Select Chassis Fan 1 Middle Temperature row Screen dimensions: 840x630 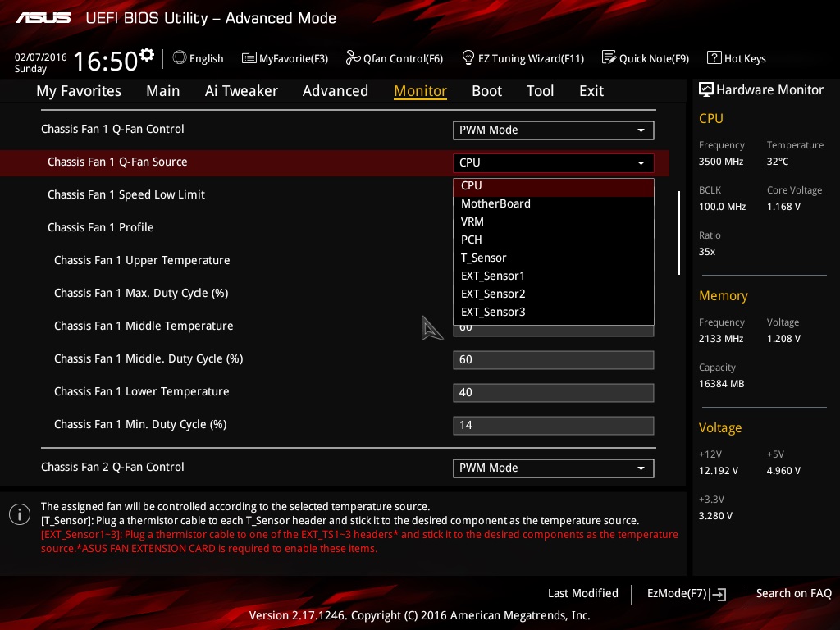coord(144,326)
